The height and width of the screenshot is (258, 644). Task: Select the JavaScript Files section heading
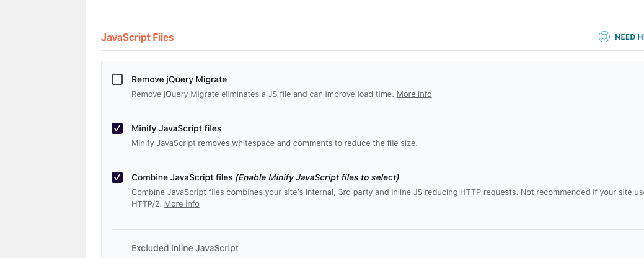pos(137,38)
